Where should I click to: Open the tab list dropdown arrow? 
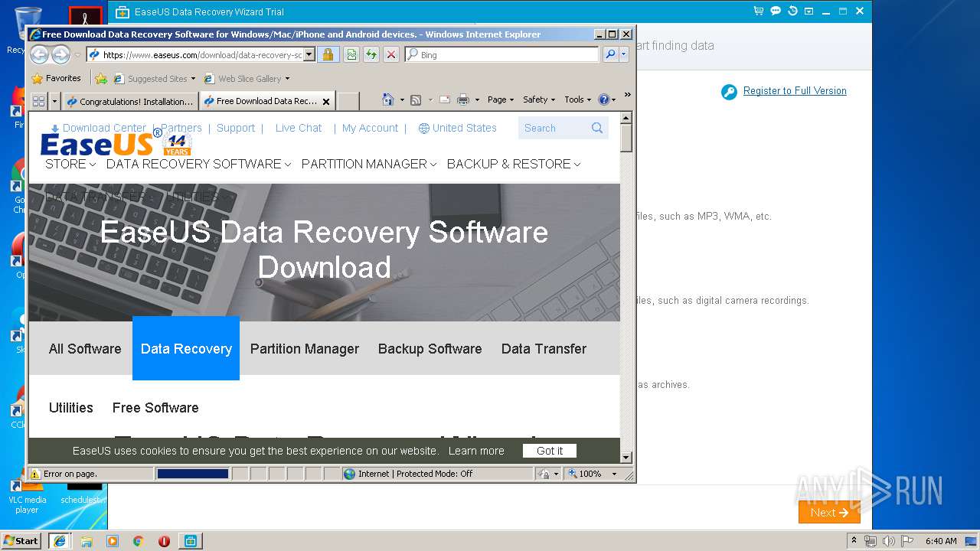(54, 101)
